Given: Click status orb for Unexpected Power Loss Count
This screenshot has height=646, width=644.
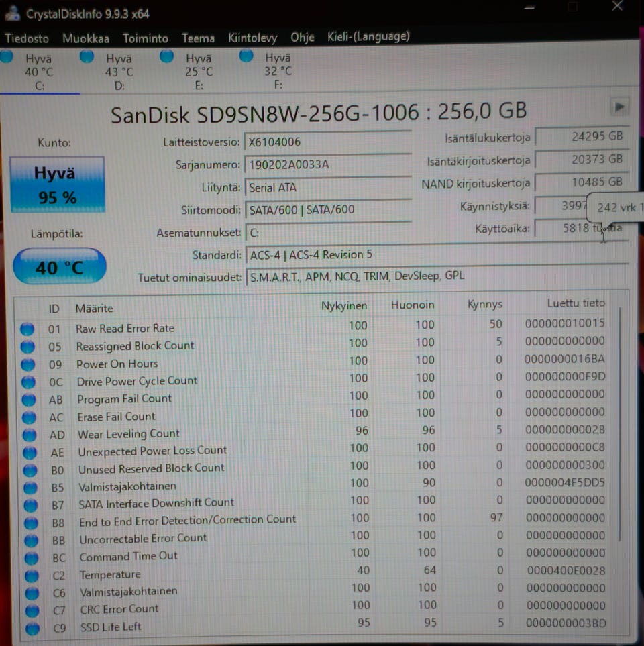Looking at the screenshot, I should coord(30,453).
